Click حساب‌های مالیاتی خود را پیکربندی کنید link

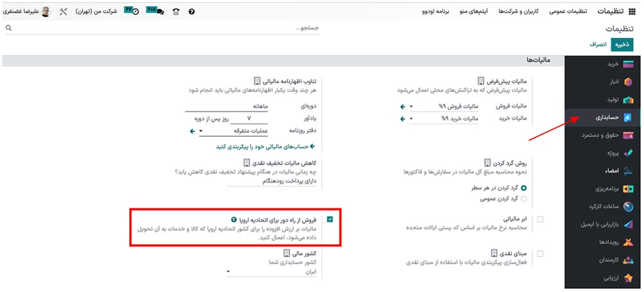(x=265, y=146)
